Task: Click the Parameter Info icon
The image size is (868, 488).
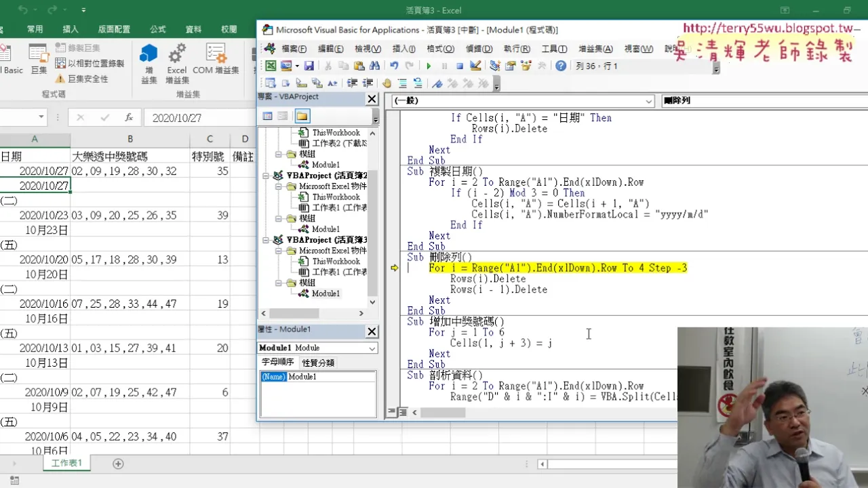Action: click(x=317, y=83)
